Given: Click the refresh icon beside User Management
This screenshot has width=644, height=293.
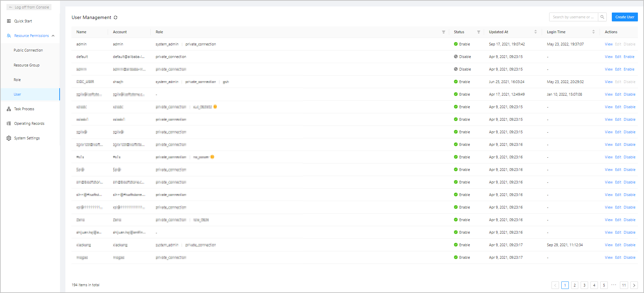Looking at the screenshot, I should click(x=116, y=17).
